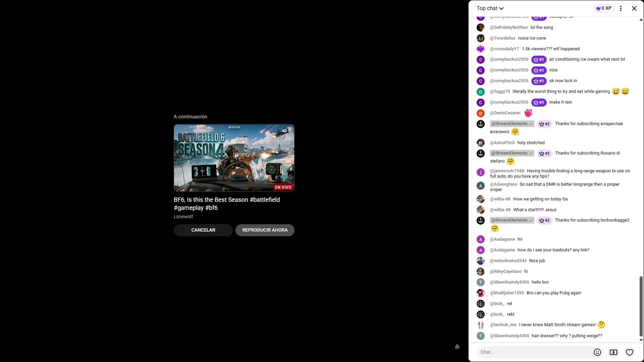This screenshot has height=362, width=644.
Task: Open crossdailyYT's purple avatar
Action: point(480,49)
